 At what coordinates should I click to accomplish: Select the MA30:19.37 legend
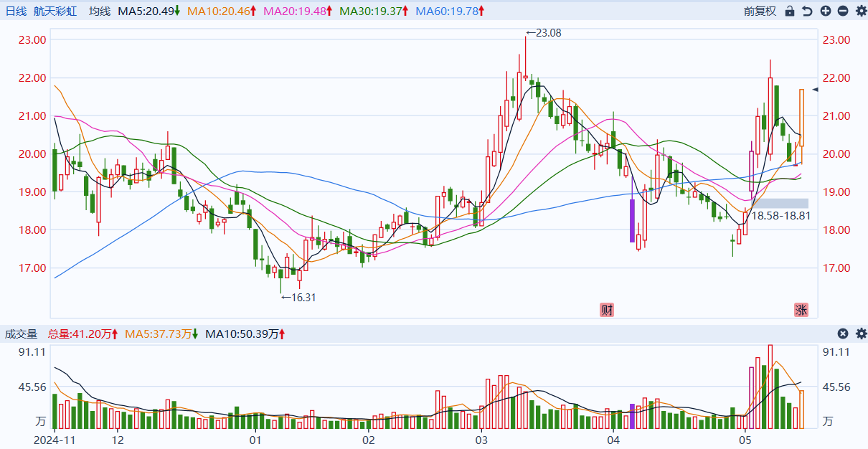pyautogui.click(x=374, y=11)
